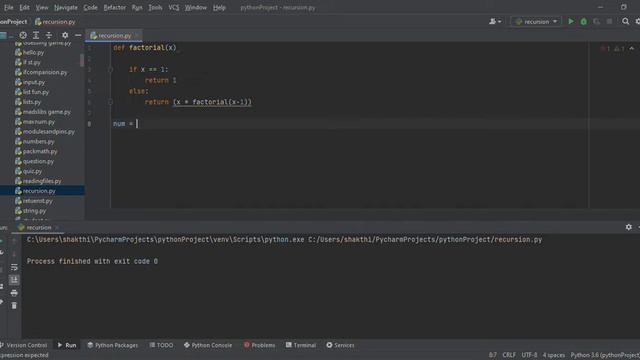The image size is (640, 360).
Task: Click the recursion.py file path link in console
Action: (425, 240)
